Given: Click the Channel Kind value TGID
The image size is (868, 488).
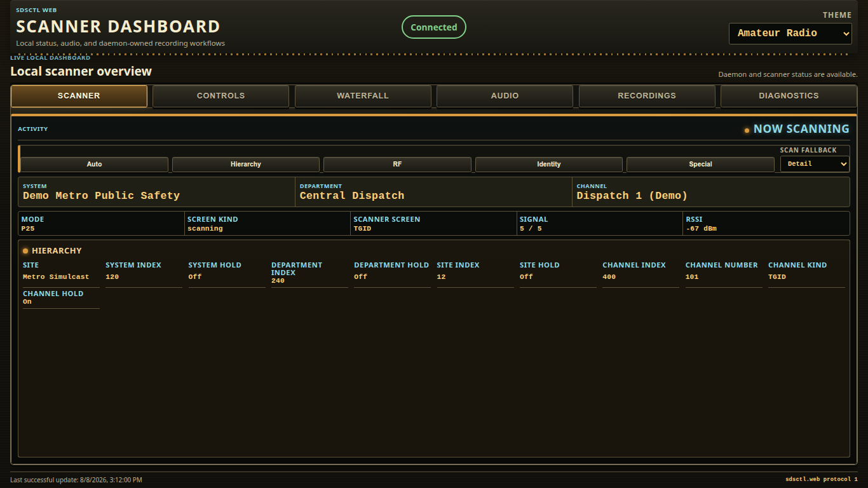Looking at the screenshot, I should pos(777,277).
